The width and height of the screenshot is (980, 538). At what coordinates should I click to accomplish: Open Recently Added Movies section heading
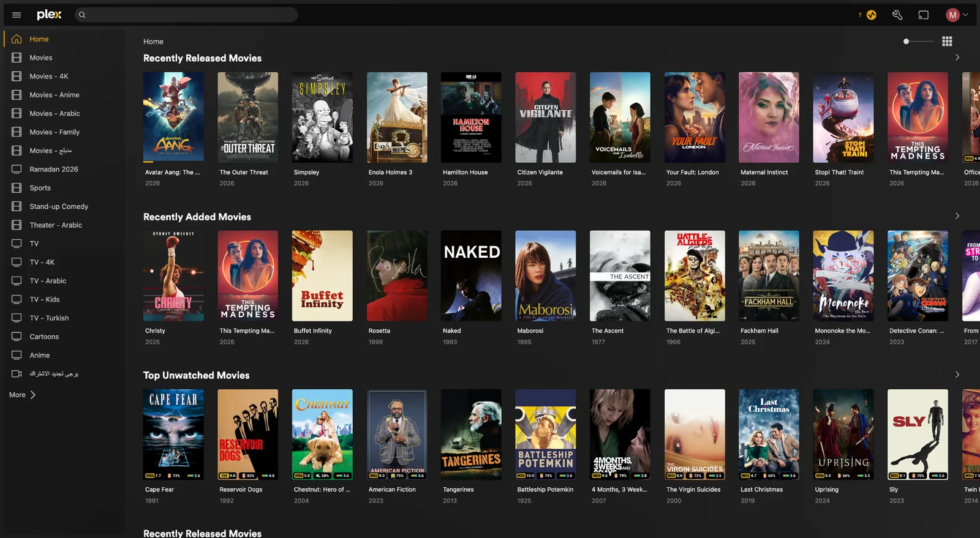tap(197, 217)
